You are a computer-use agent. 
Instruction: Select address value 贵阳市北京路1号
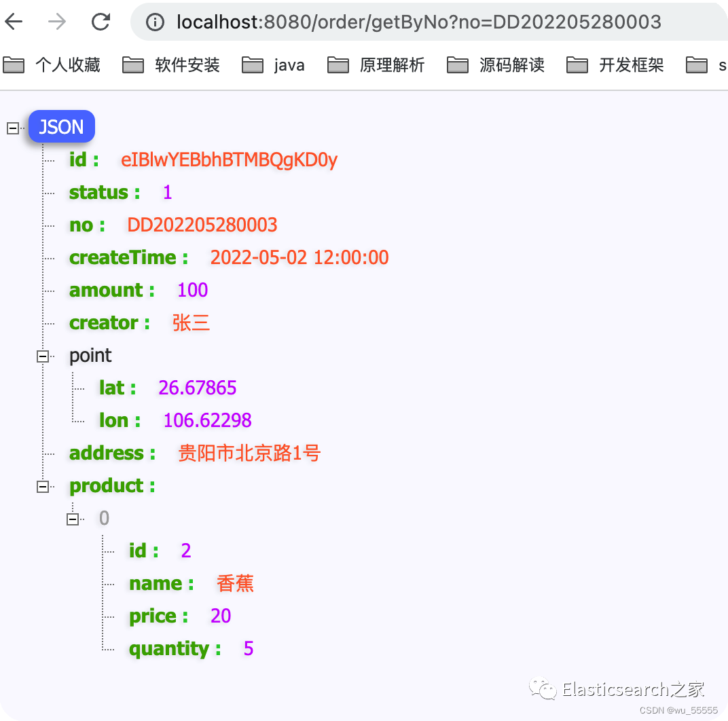point(249,453)
